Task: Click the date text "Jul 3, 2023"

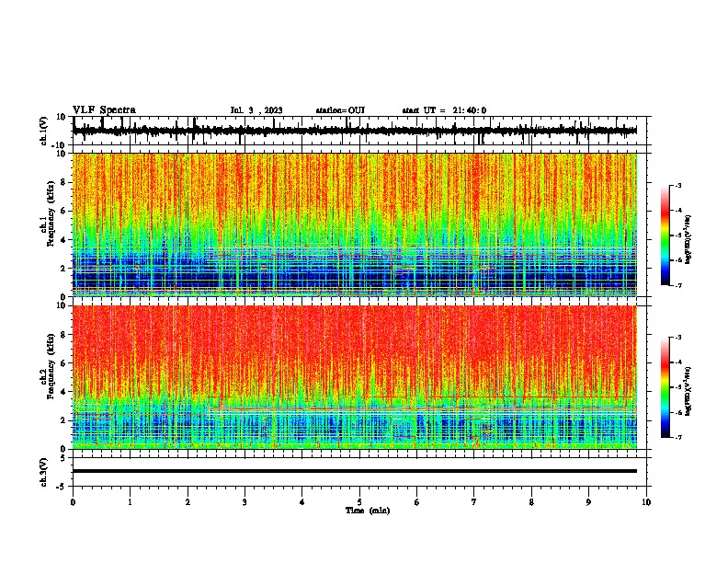Action: [x=256, y=110]
